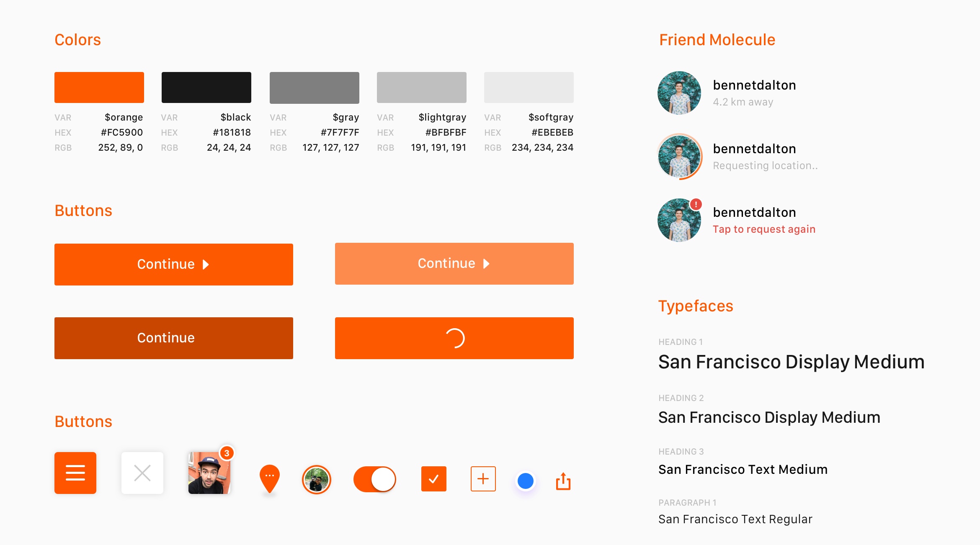Click the orange hamburger menu icon

pyautogui.click(x=75, y=473)
